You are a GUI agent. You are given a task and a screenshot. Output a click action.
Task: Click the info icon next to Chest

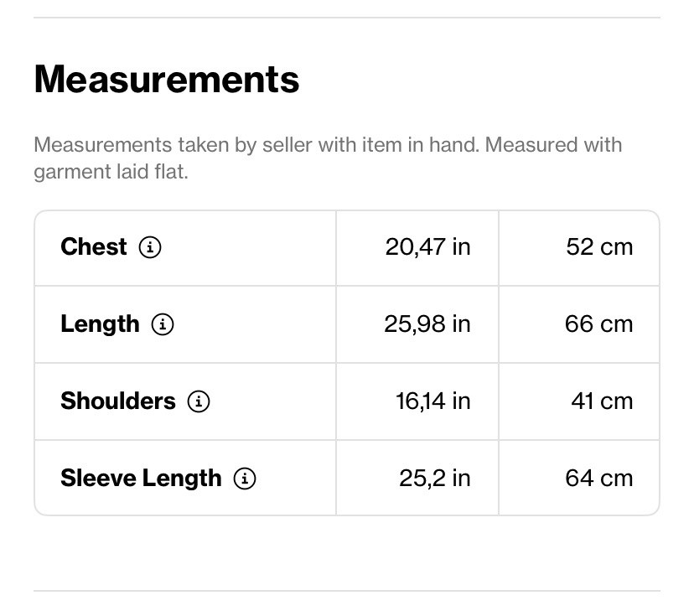(x=150, y=247)
